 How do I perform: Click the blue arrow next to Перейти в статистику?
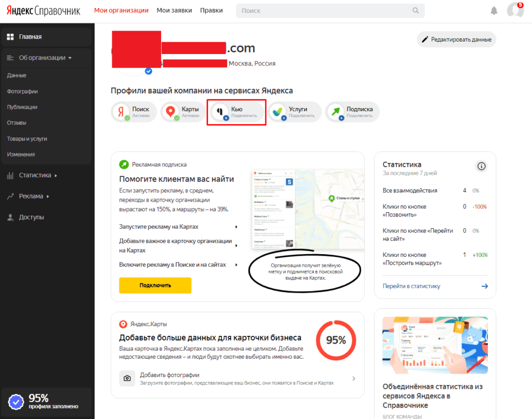[485, 286]
